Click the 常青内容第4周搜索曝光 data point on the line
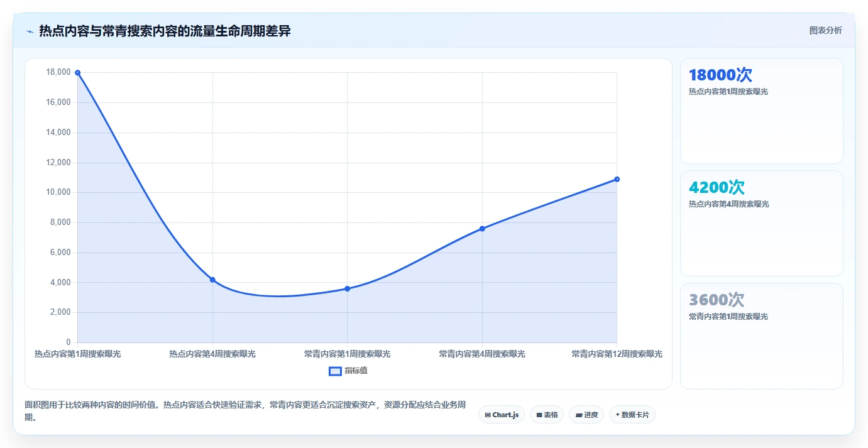Image resolution: width=868 pixels, height=448 pixels. point(482,229)
